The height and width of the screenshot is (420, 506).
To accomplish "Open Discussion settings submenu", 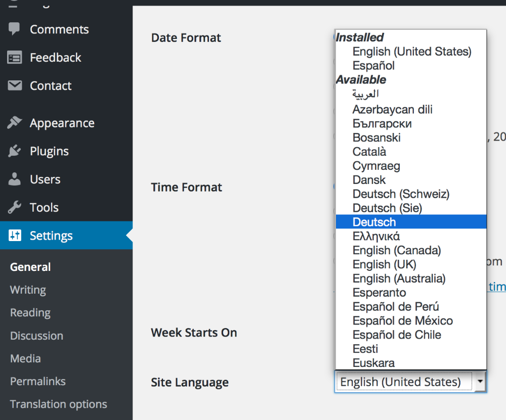I will pyautogui.click(x=36, y=336).
